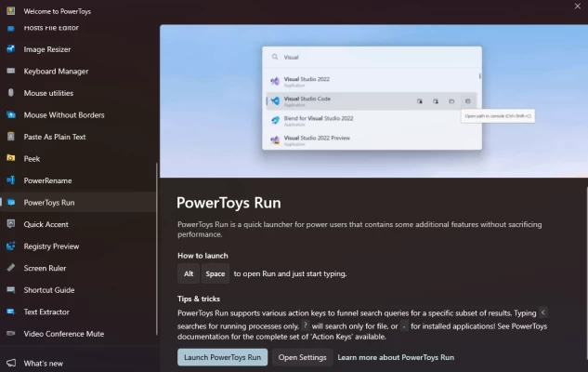
Task: Click the Paste As Plain Text icon
Action: 10,137
